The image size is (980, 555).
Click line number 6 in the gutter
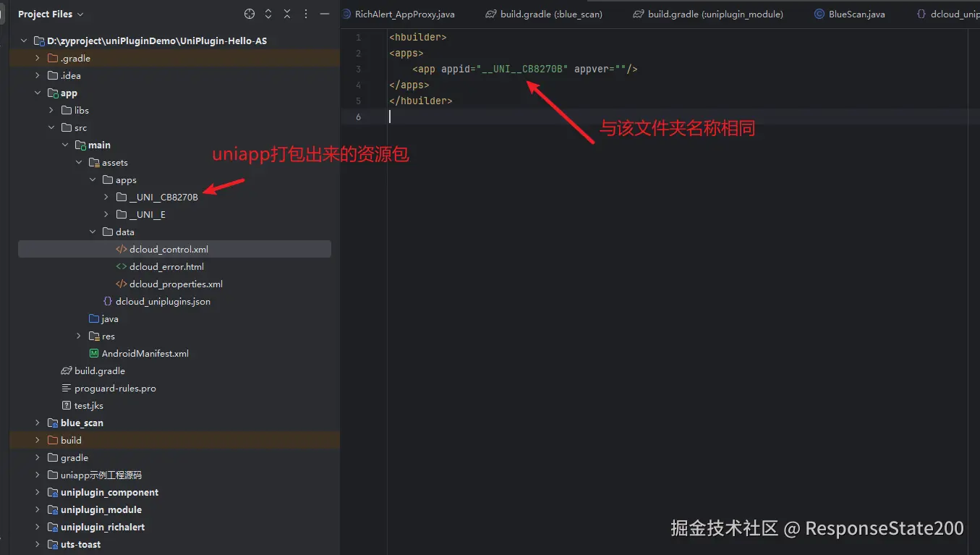point(359,116)
